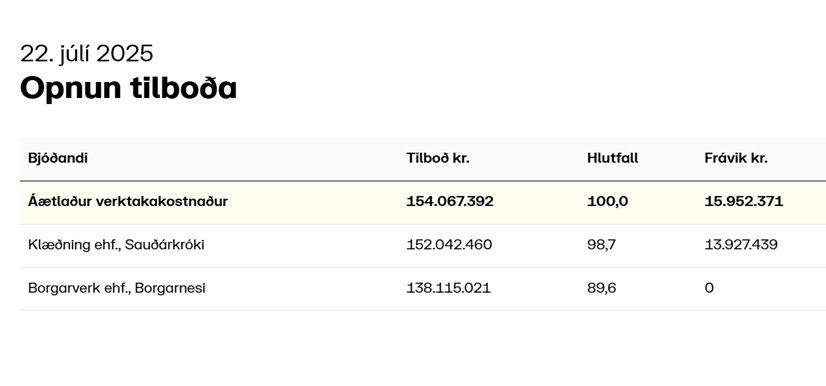Click the date 22. júlí 2025
826x386 pixels.
87,54
